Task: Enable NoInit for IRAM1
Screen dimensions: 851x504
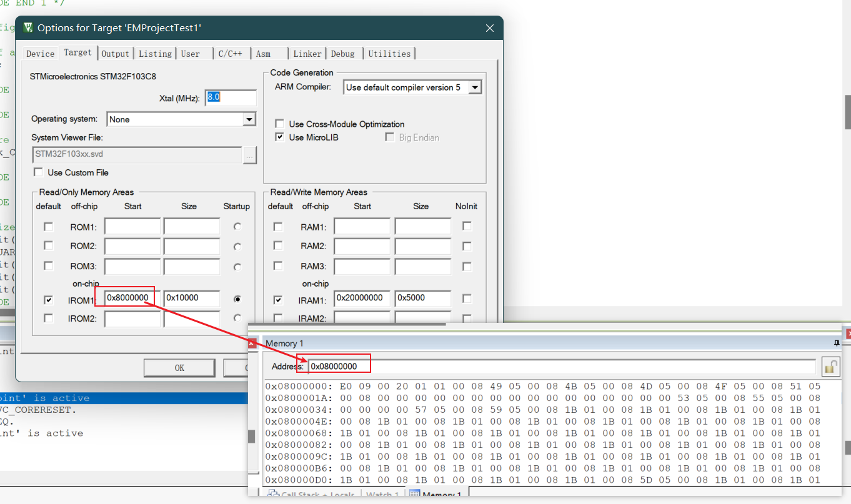Action: pyautogui.click(x=467, y=299)
